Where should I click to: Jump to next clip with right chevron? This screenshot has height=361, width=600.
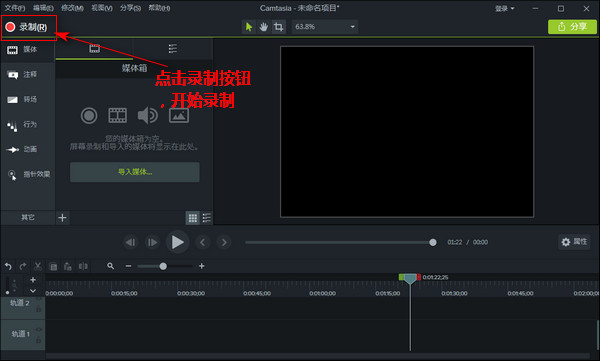[224, 242]
